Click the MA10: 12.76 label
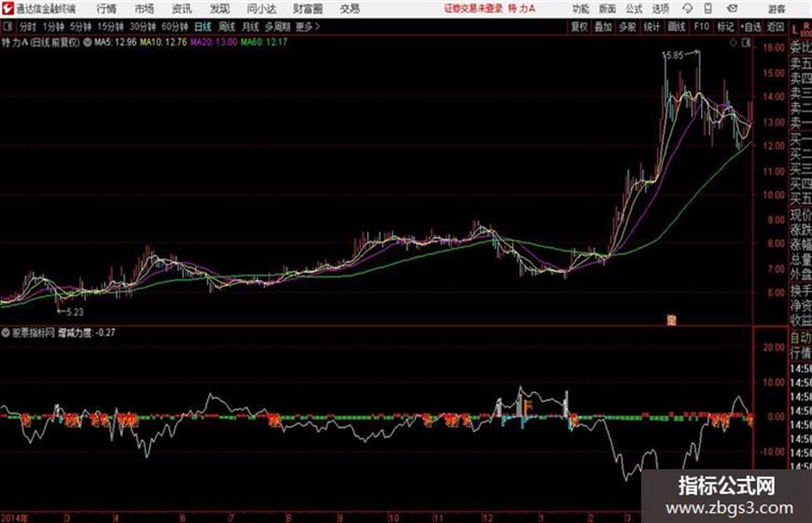The width and height of the screenshot is (812, 523). point(163,42)
